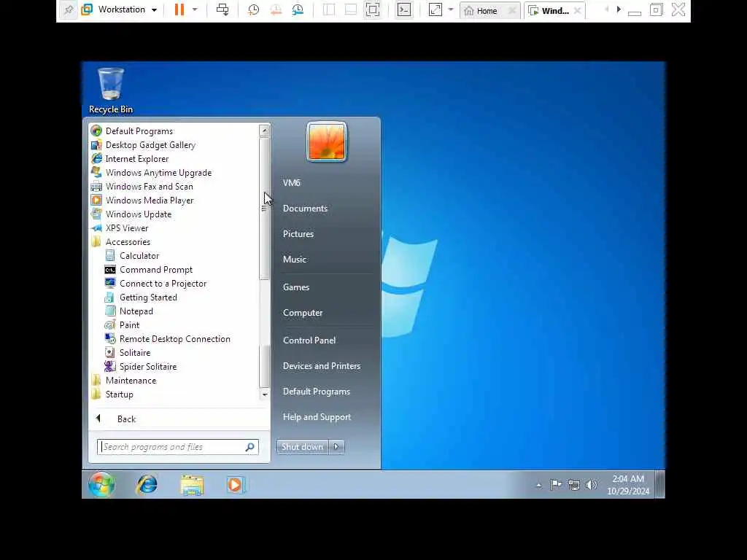The image size is (747, 560).
Task: Open Internet Explorer from the taskbar
Action: 147,484
